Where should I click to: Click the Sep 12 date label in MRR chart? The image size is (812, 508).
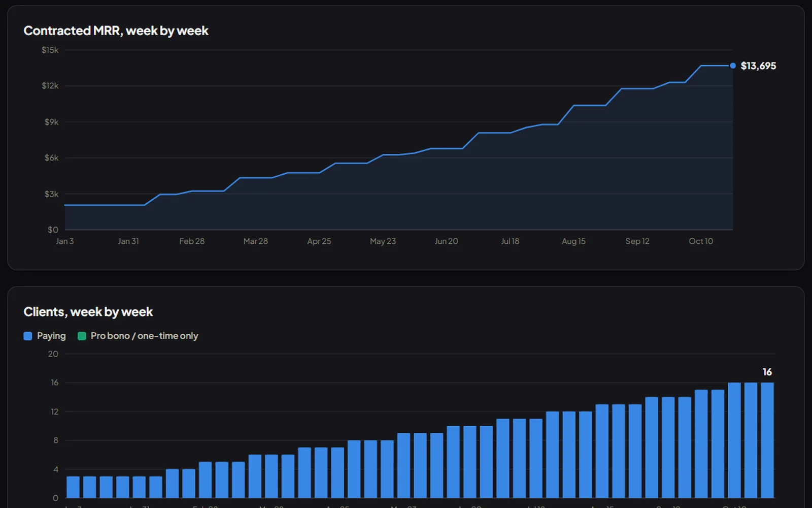pyautogui.click(x=637, y=241)
